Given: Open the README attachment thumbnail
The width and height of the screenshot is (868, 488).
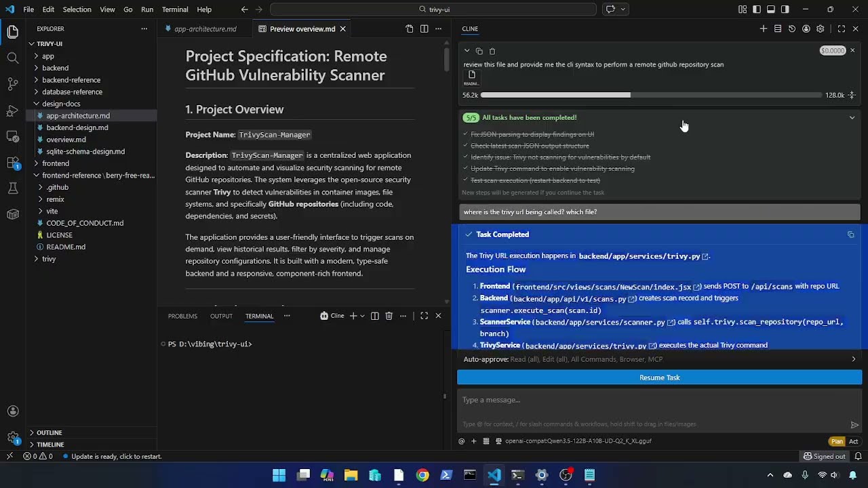Looking at the screenshot, I should [x=471, y=77].
